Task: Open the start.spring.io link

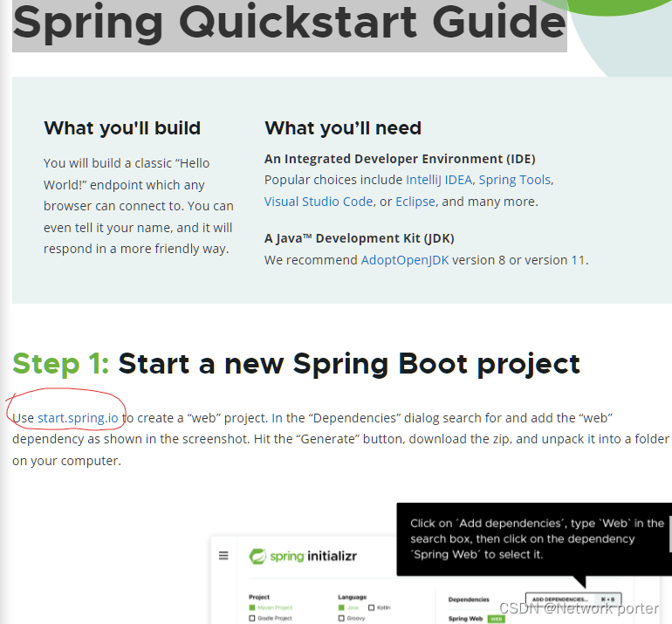Action: click(78, 418)
